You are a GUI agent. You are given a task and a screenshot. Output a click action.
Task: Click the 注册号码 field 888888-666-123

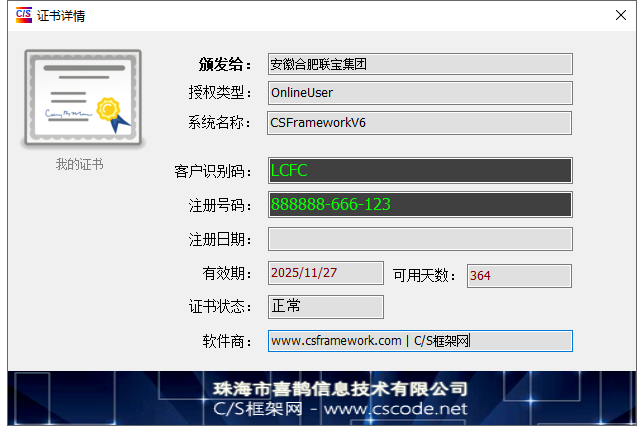[420, 204]
